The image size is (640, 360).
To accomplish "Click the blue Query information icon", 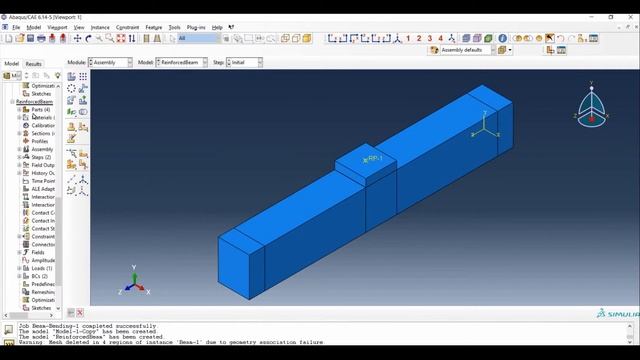I will [x=502, y=38].
